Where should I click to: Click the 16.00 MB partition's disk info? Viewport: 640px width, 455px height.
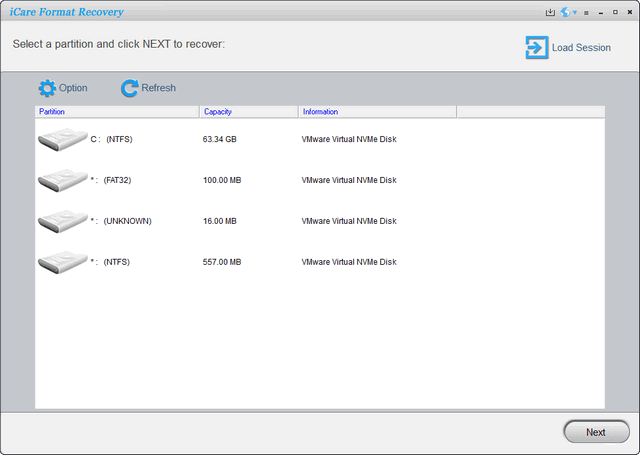[349, 222]
